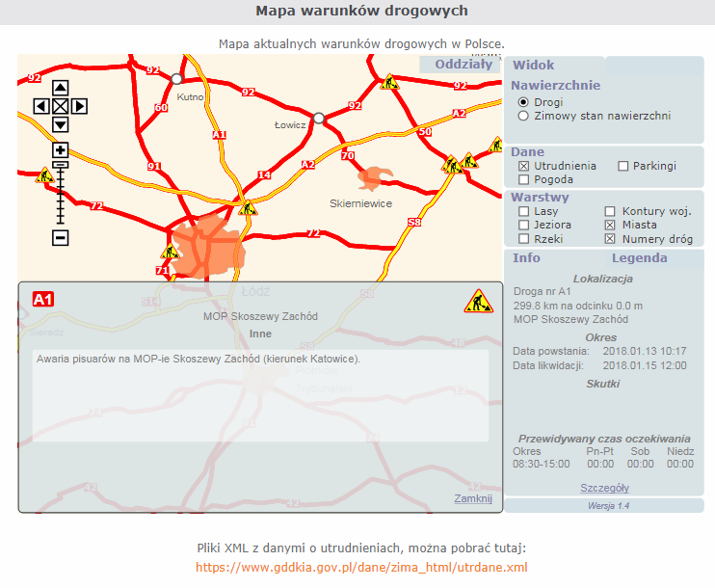Click the center reset map view icon
The height and width of the screenshot is (588, 715).
pos(60,106)
